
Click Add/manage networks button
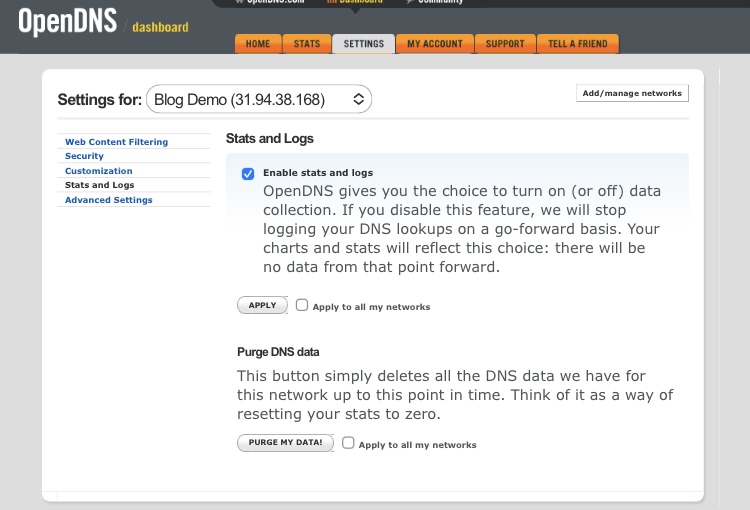632,93
